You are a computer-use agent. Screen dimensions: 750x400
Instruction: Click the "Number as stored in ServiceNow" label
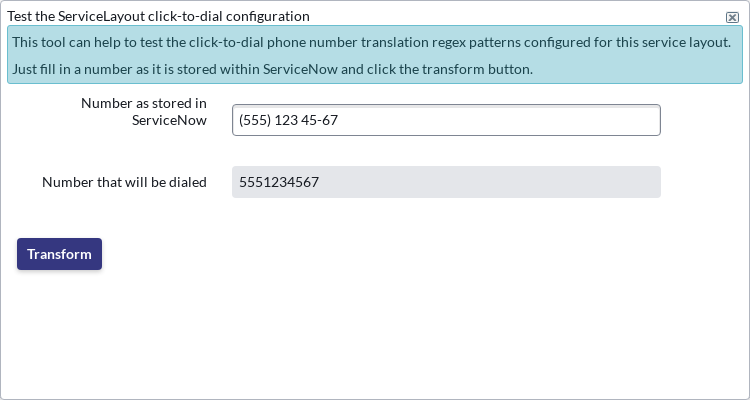(144, 111)
